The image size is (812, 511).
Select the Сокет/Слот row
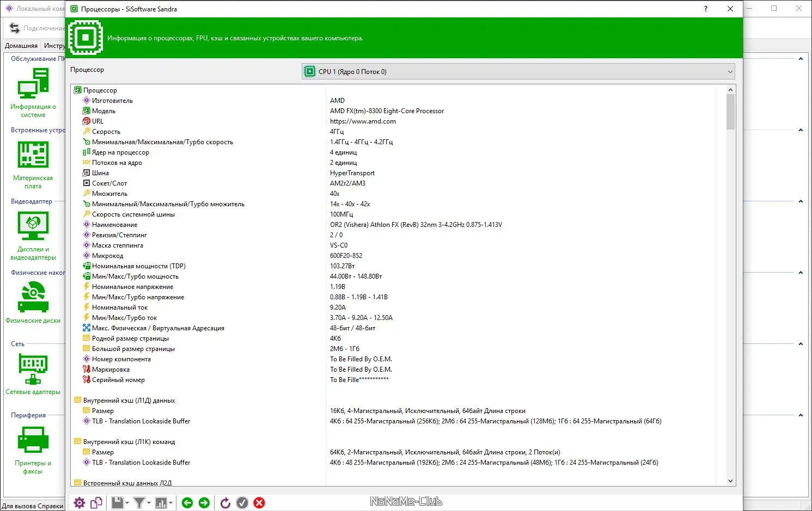[x=109, y=183]
